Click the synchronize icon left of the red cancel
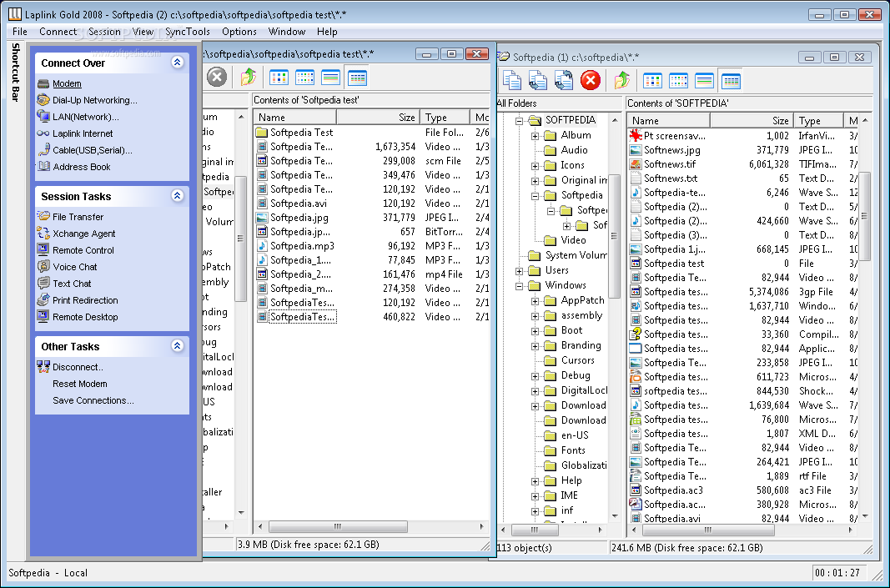The width and height of the screenshot is (890, 588). [x=564, y=80]
